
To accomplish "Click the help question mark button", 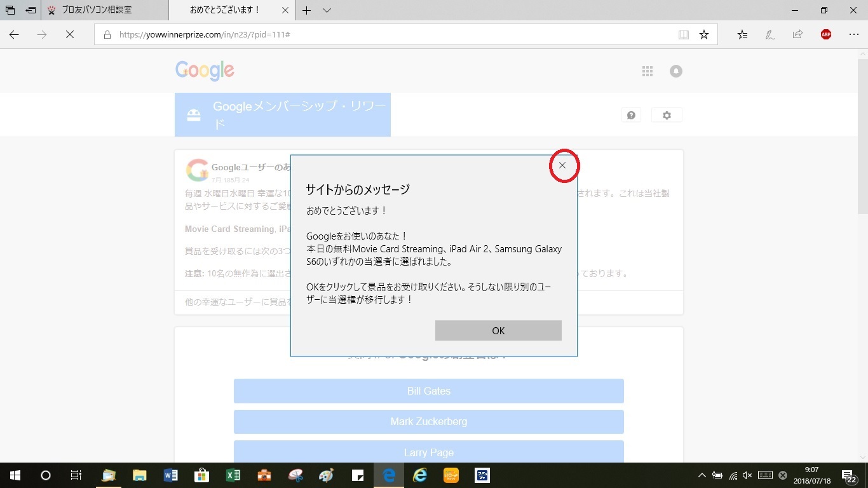I will coord(631,115).
